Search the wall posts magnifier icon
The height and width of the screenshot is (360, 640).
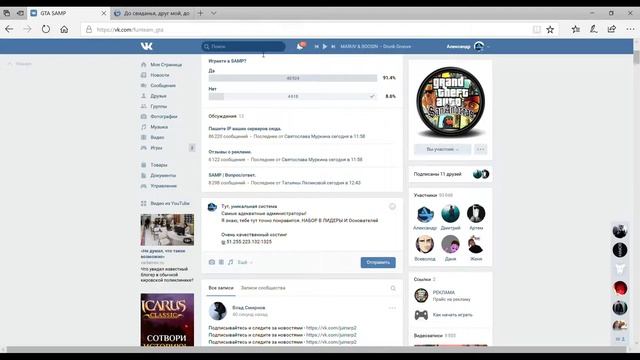(393, 288)
